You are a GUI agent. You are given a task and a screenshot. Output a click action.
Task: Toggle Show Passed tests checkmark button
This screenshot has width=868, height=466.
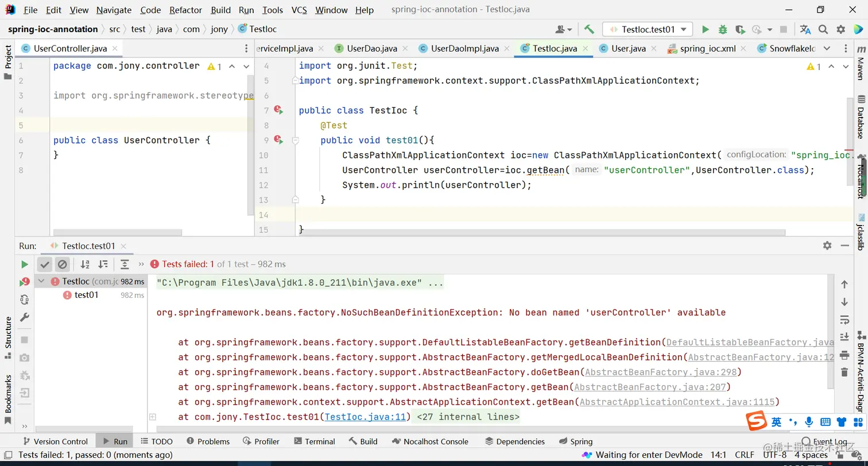point(45,264)
